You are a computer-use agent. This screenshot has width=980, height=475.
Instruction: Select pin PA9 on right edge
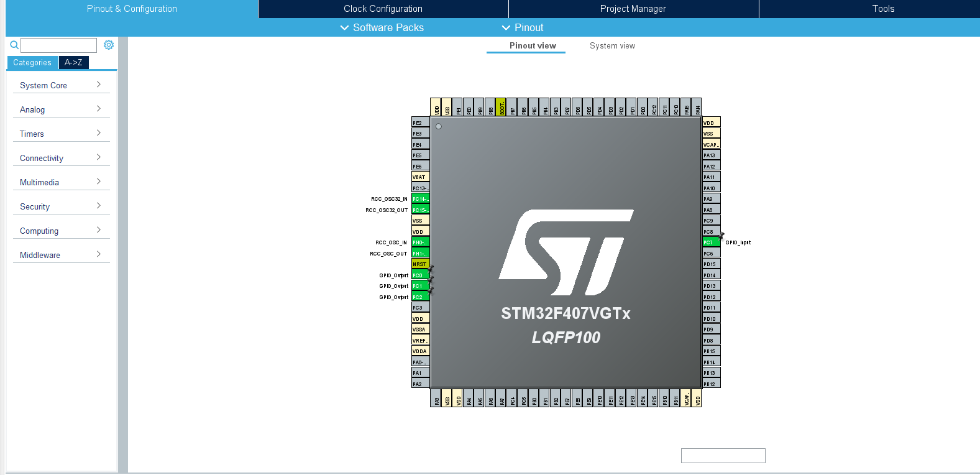coord(712,199)
